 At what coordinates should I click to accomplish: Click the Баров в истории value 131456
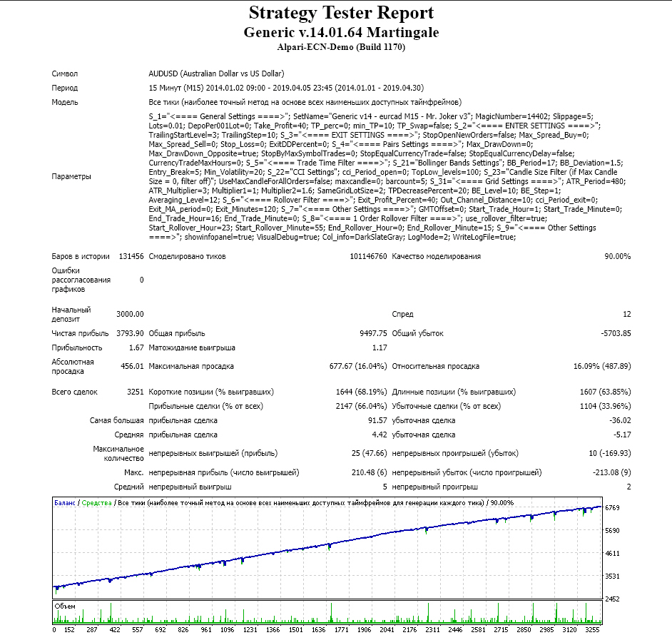(x=131, y=256)
